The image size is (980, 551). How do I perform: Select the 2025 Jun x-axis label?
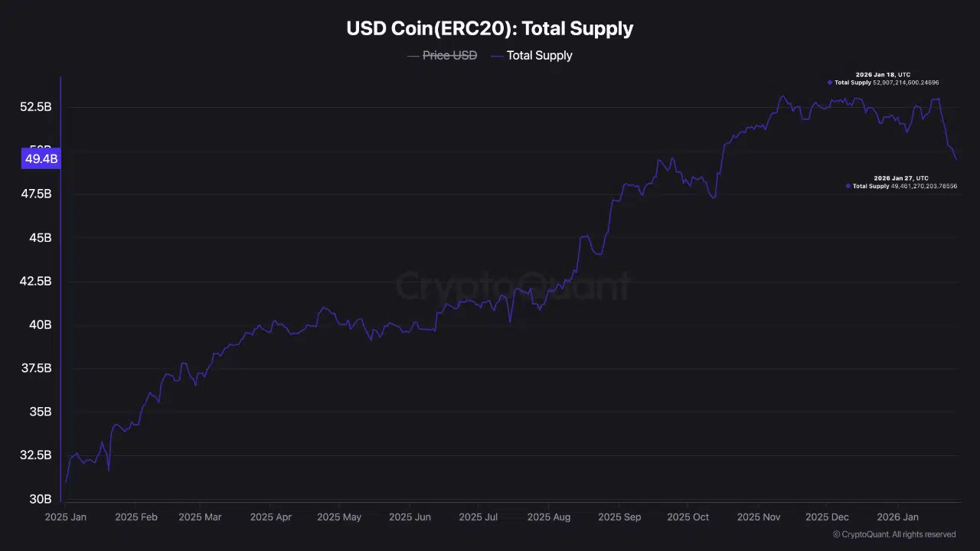pyautogui.click(x=410, y=517)
